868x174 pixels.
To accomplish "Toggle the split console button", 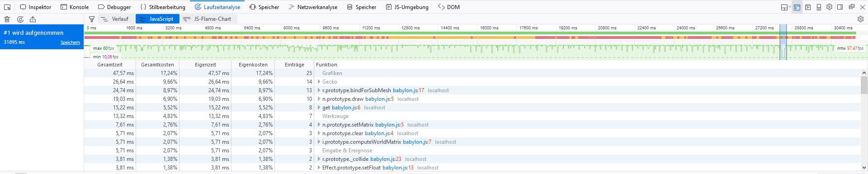I will (797, 7).
